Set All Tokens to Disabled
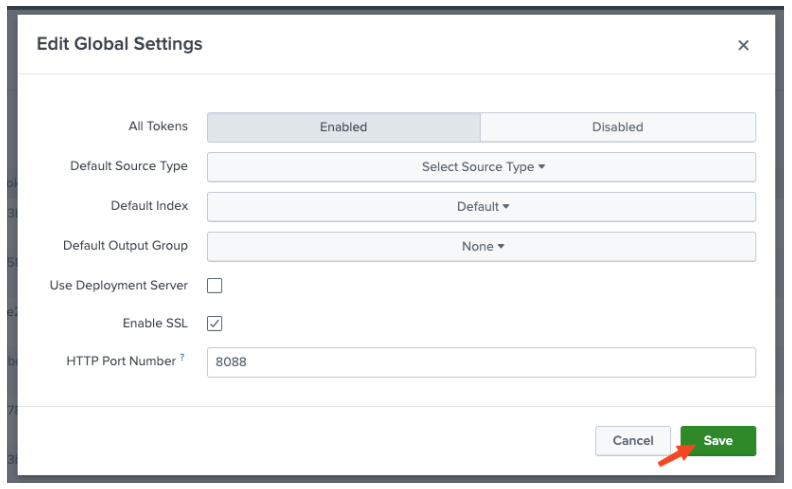 click(617, 127)
